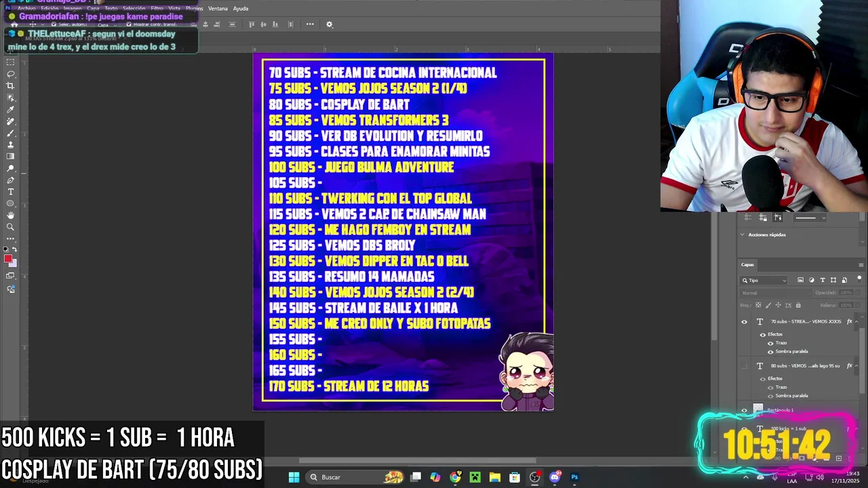This screenshot has height=488, width=868.
Task: Select the Dodge tool
Action: (x=10, y=168)
